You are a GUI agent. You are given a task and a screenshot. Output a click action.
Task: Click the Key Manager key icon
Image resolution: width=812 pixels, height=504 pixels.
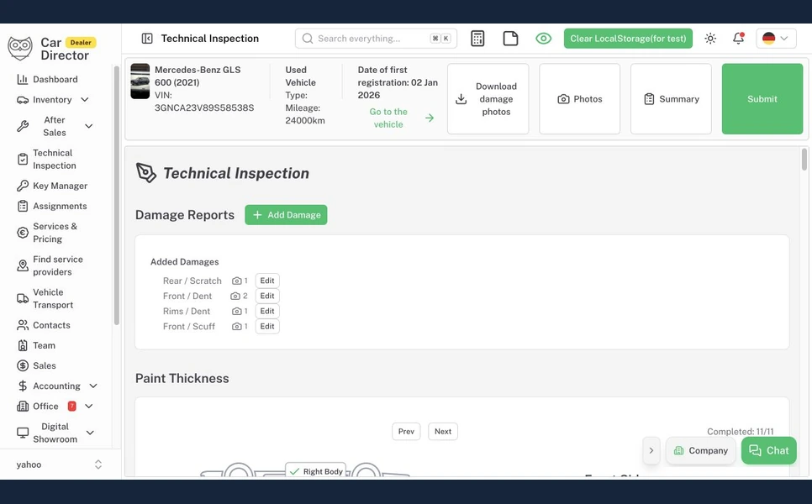(23, 186)
